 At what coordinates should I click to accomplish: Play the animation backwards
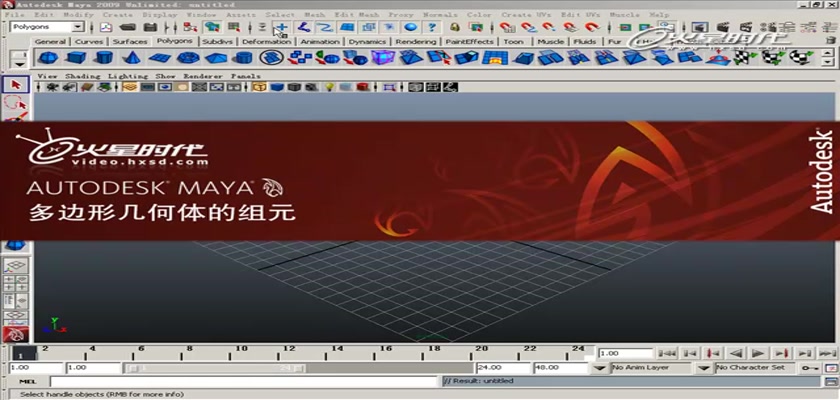[736, 353]
